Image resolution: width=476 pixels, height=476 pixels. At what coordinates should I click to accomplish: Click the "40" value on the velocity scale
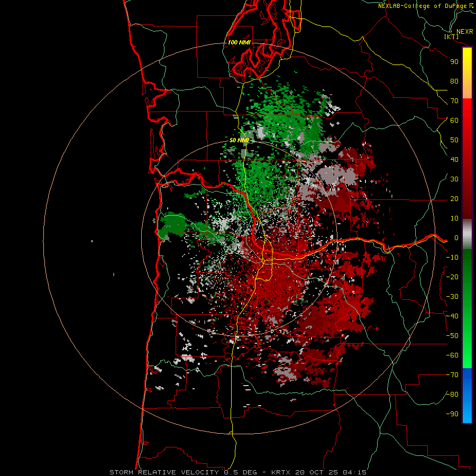[454, 160]
